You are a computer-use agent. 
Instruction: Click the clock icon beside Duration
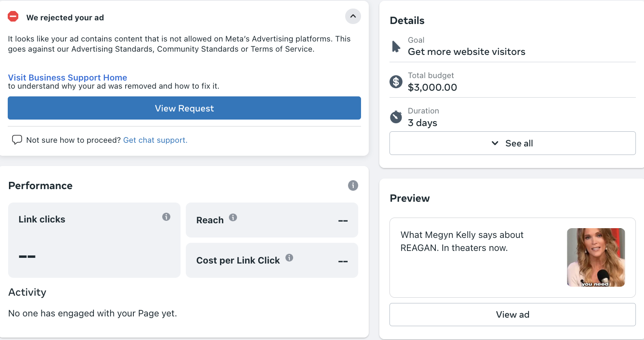[x=396, y=117]
